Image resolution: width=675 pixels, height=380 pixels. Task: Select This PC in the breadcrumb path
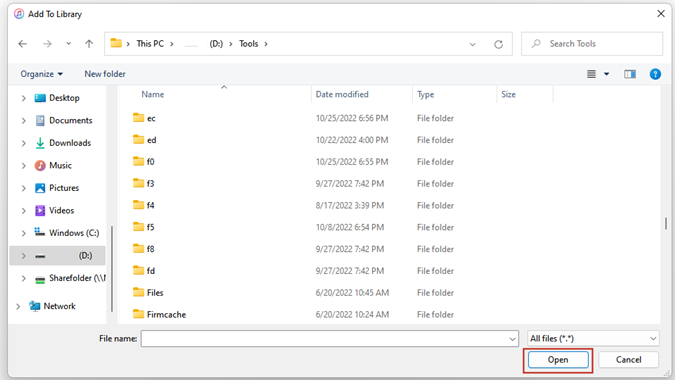click(x=150, y=43)
